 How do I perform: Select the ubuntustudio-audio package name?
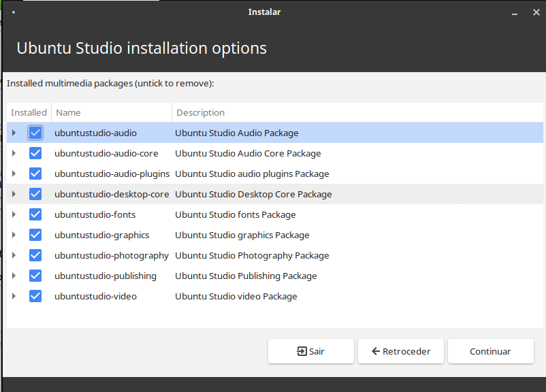point(96,133)
